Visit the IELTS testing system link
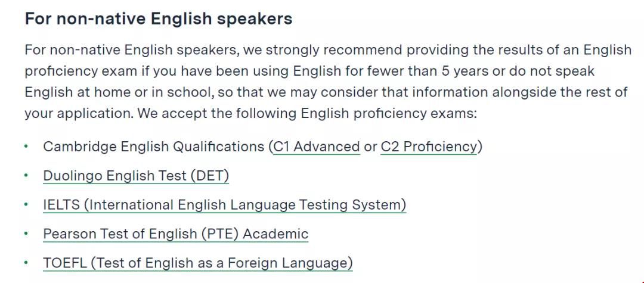The width and height of the screenshot is (644, 283). [x=225, y=205]
